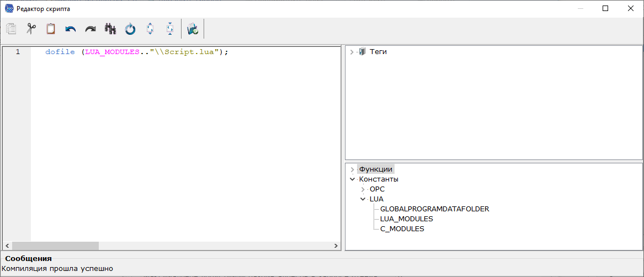Collapse the Константы tree node
This screenshot has height=277, width=644.
point(352,179)
